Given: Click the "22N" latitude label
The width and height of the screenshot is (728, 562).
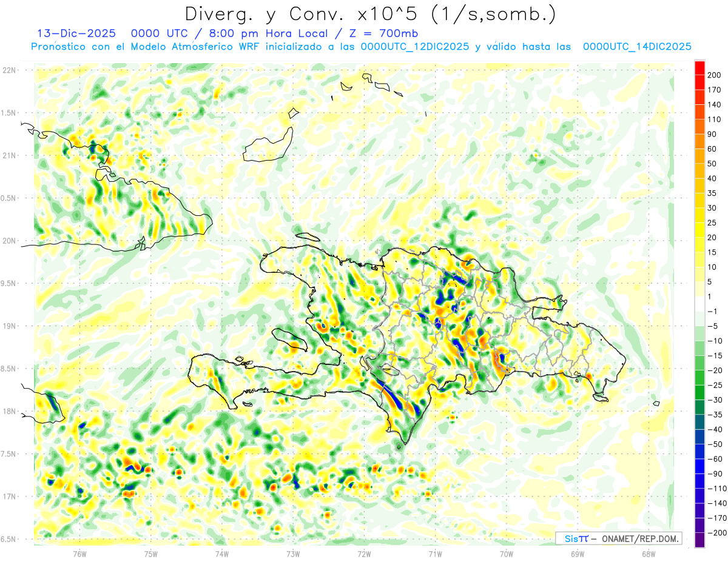Looking at the screenshot, I should [9, 70].
